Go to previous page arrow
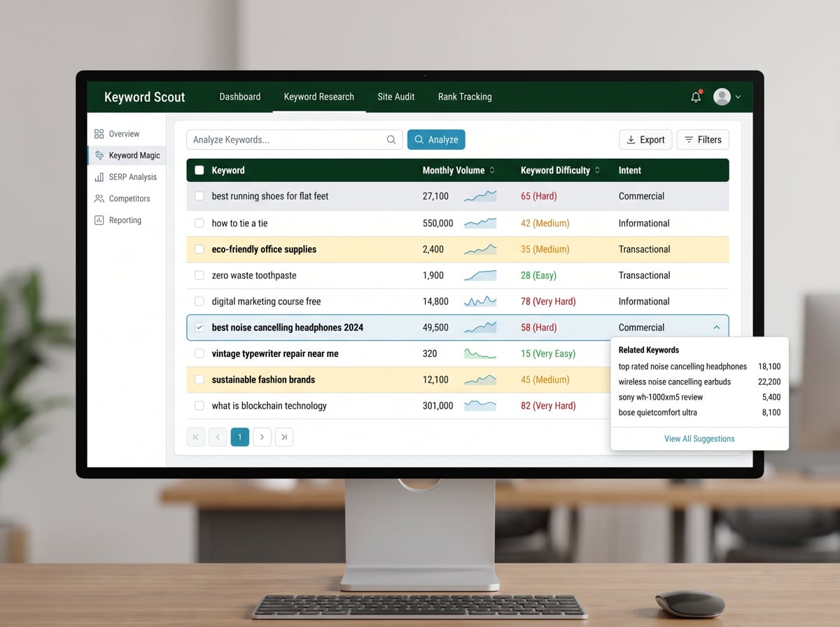840x627 pixels. click(x=218, y=437)
